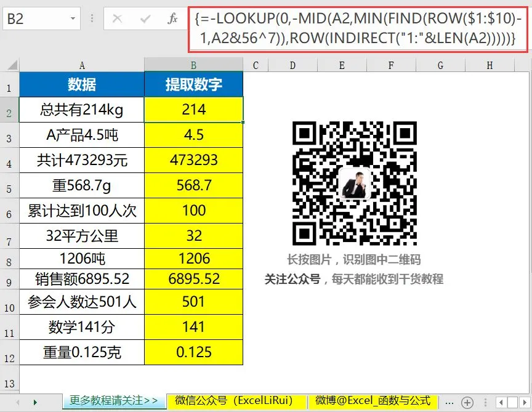Click the Select All corner triangle
The image size is (532, 412).
[x=12, y=65]
